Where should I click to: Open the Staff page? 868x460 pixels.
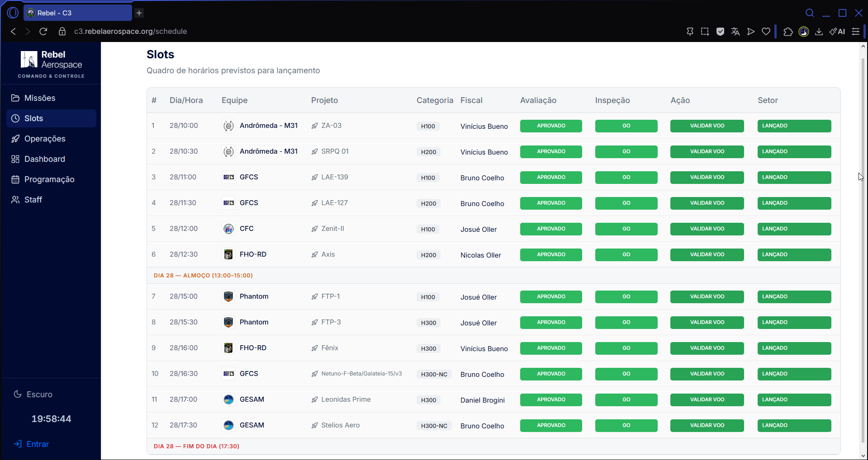point(51,200)
